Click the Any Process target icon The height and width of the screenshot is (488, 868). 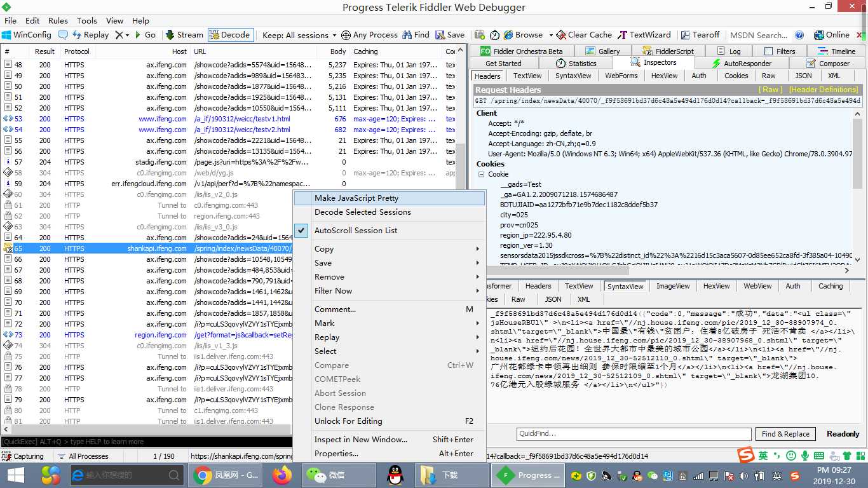click(346, 35)
